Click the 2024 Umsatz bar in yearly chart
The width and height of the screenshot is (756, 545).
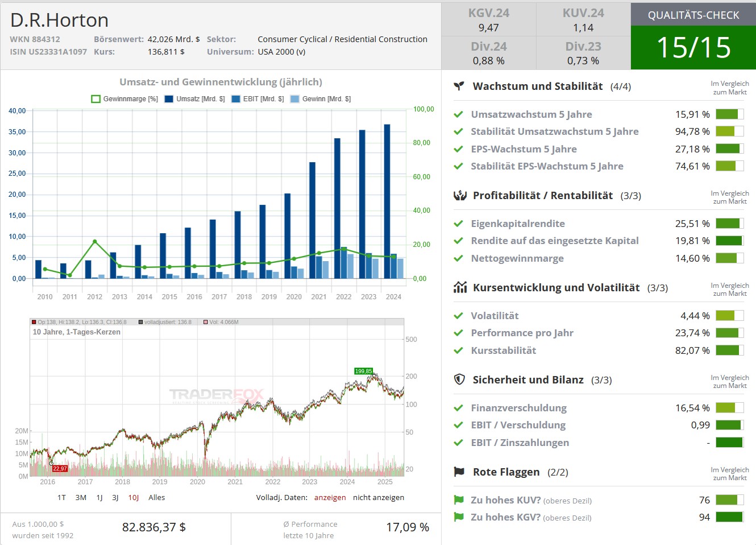387,201
